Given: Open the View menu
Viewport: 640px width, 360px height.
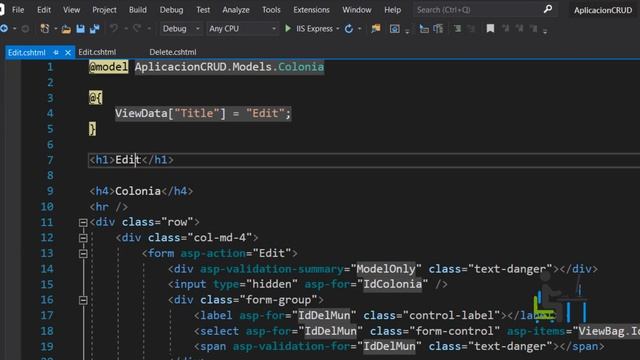Looking at the screenshot, I should [71, 9].
